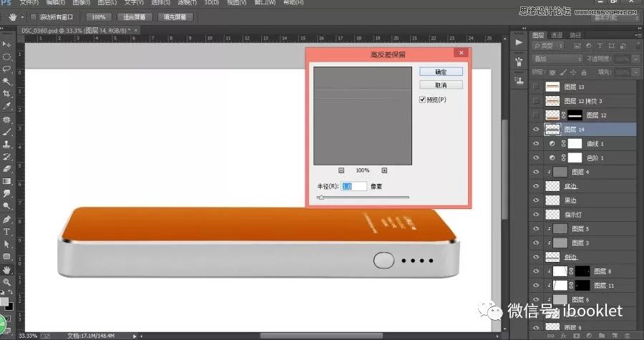Select the Horizontal Type tool

click(6, 232)
